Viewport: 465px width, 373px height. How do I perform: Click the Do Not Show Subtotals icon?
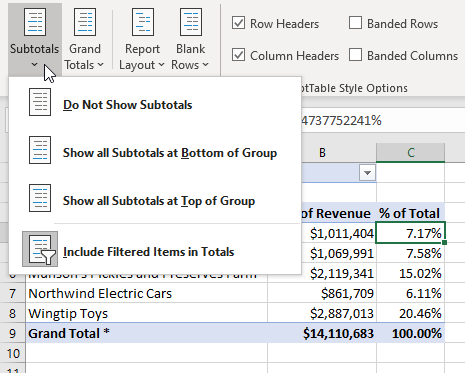point(40,102)
